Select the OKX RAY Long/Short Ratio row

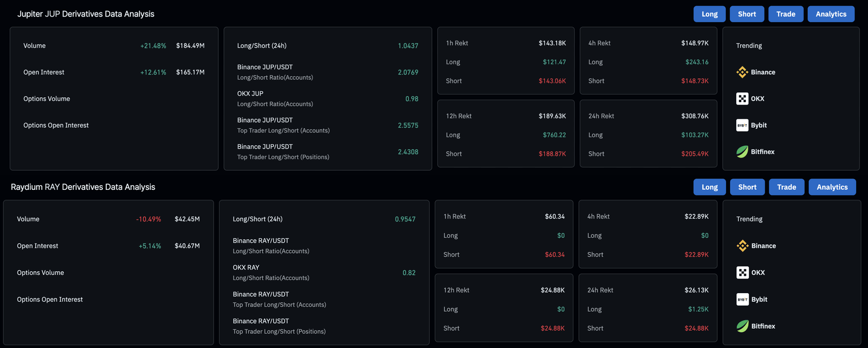[x=324, y=272]
